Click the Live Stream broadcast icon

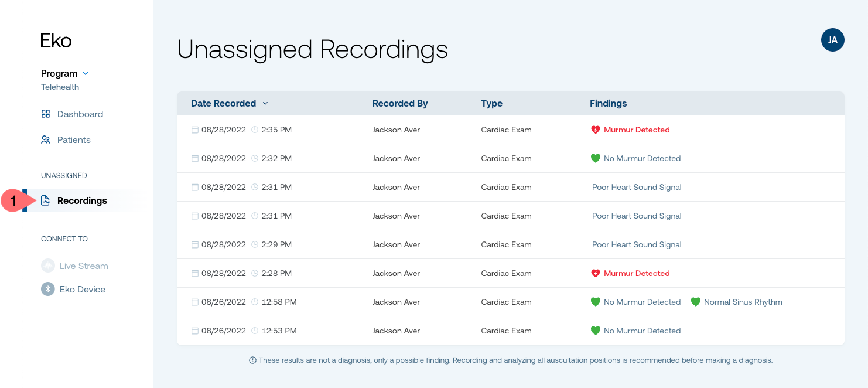pos(47,266)
